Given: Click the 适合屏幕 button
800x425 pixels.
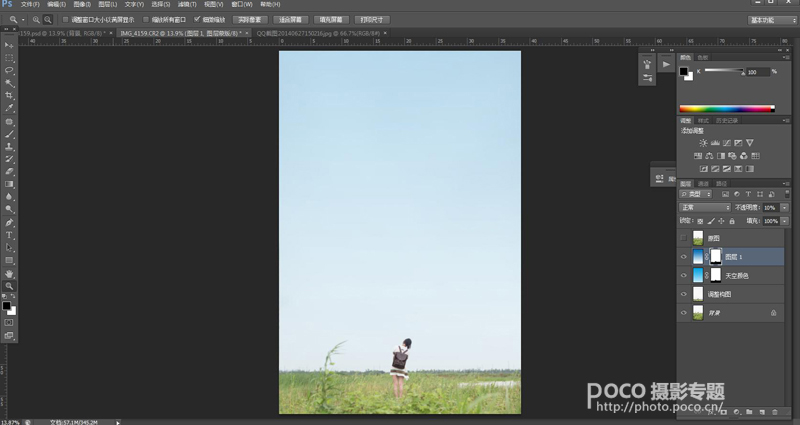Looking at the screenshot, I should pos(291,20).
